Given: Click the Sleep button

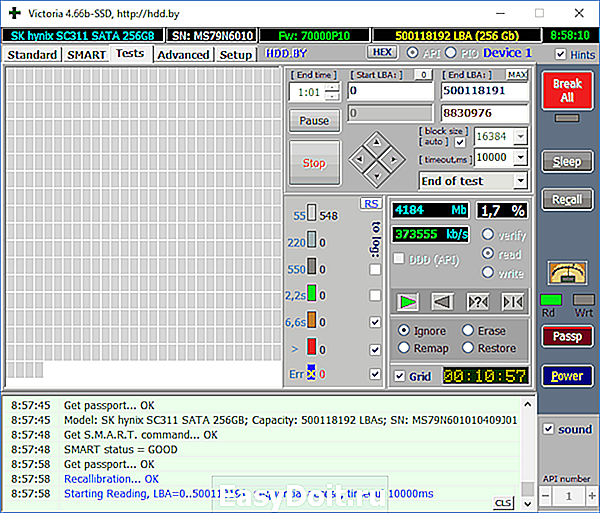Looking at the screenshot, I should pos(567,161).
